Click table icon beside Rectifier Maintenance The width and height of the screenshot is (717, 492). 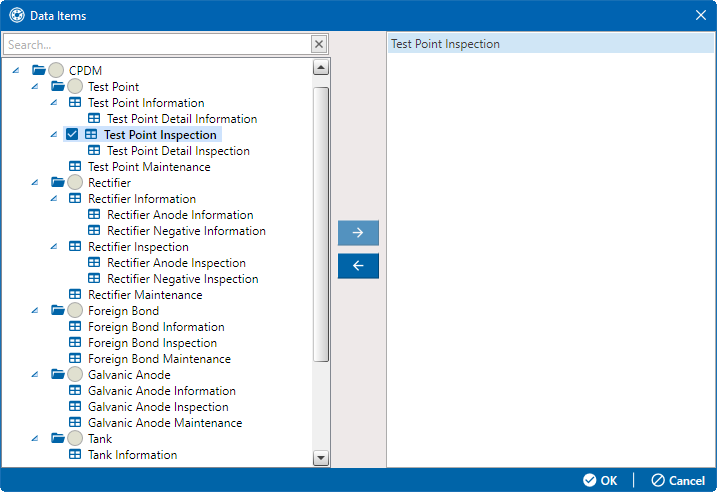click(75, 294)
